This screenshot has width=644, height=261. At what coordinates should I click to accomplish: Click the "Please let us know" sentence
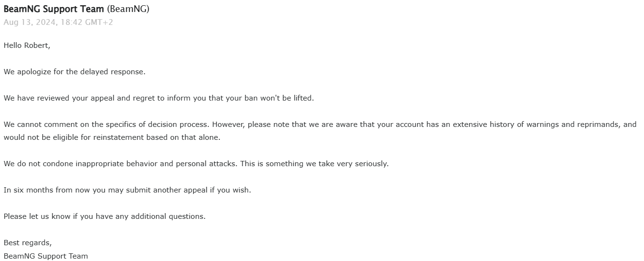tap(104, 216)
